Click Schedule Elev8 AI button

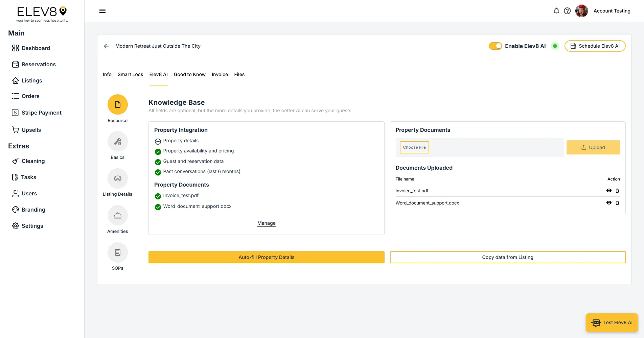(x=595, y=46)
